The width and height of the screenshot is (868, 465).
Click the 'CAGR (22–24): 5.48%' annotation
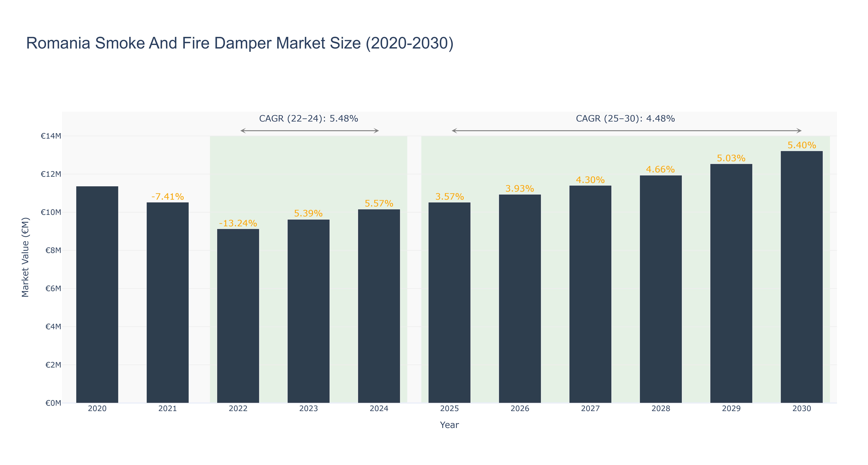tap(308, 119)
